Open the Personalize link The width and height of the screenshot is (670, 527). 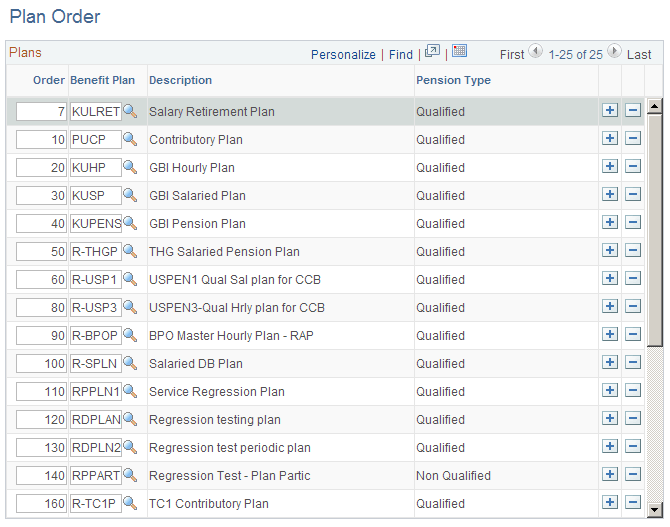(x=343, y=55)
